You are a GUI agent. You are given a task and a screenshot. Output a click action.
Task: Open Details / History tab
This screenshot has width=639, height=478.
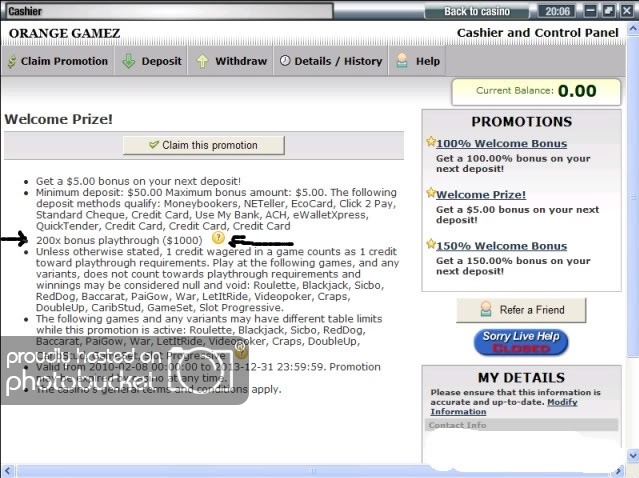(x=331, y=61)
